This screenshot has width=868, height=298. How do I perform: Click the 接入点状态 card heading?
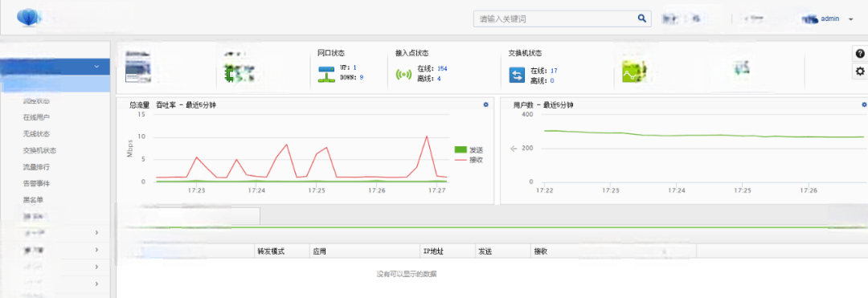pyautogui.click(x=411, y=53)
